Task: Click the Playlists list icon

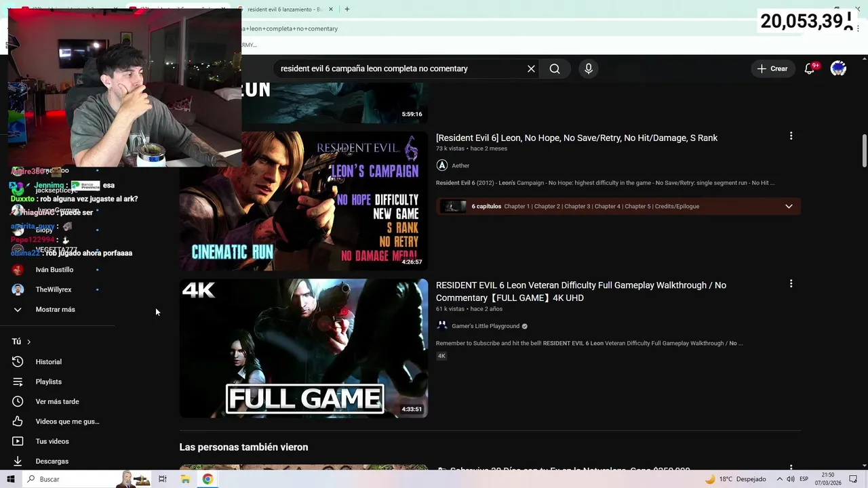Action: [x=18, y=382]
